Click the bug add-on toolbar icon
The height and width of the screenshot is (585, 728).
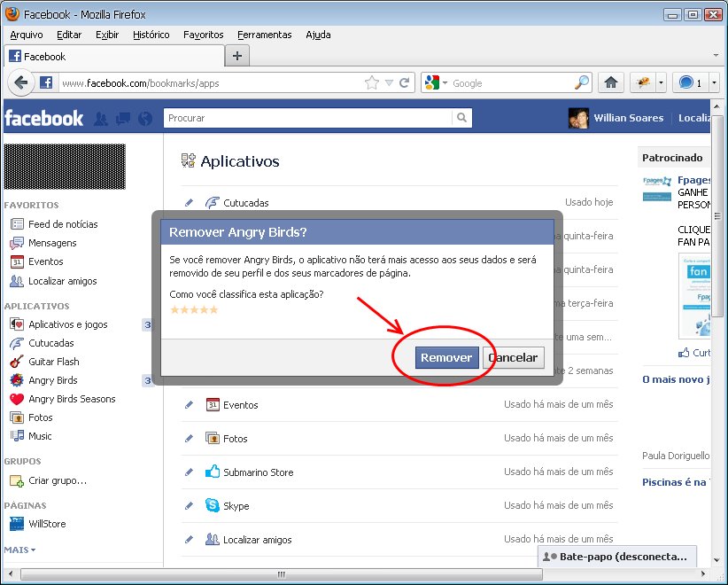tap(643, 82)
